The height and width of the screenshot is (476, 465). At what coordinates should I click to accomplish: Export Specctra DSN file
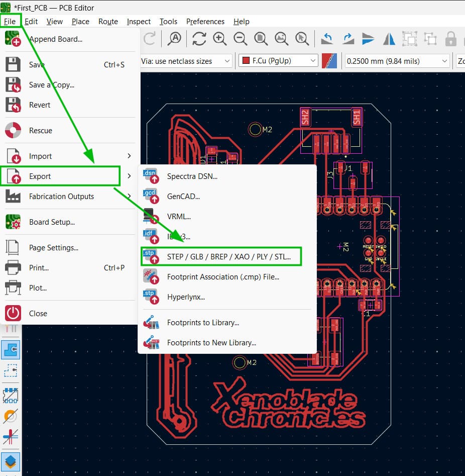click(x=227, y=176)
